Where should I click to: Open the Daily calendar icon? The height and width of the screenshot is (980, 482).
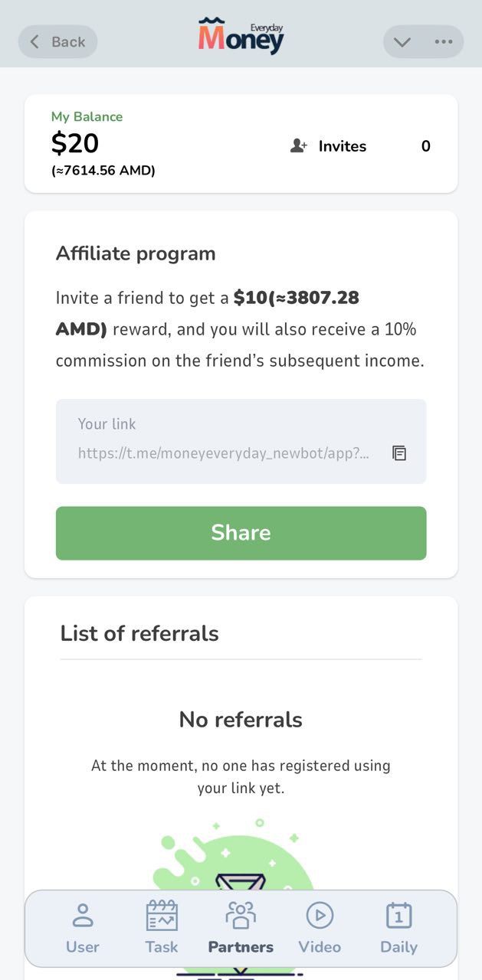[x=398, y=915]
